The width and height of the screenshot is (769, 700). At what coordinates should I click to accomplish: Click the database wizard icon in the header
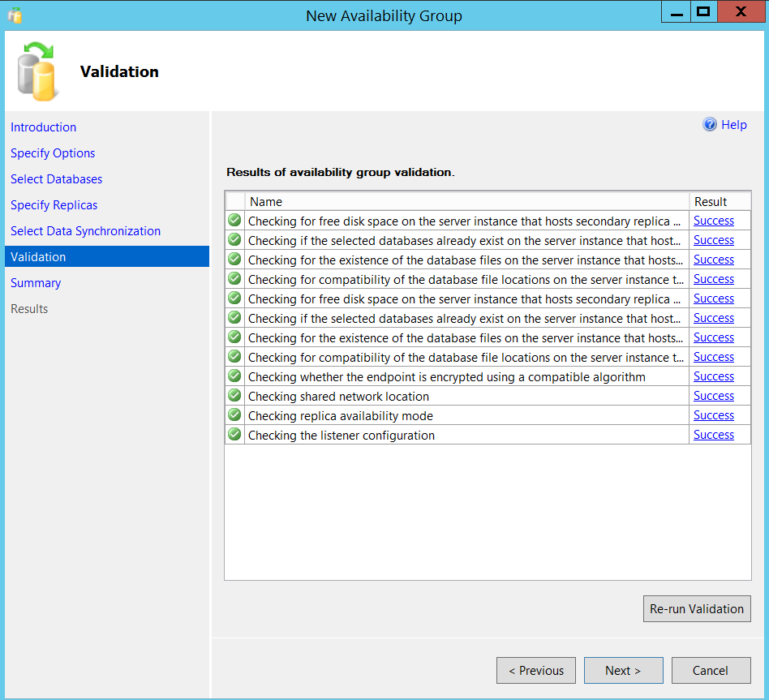pyautogui.click(x=37, y=72)
